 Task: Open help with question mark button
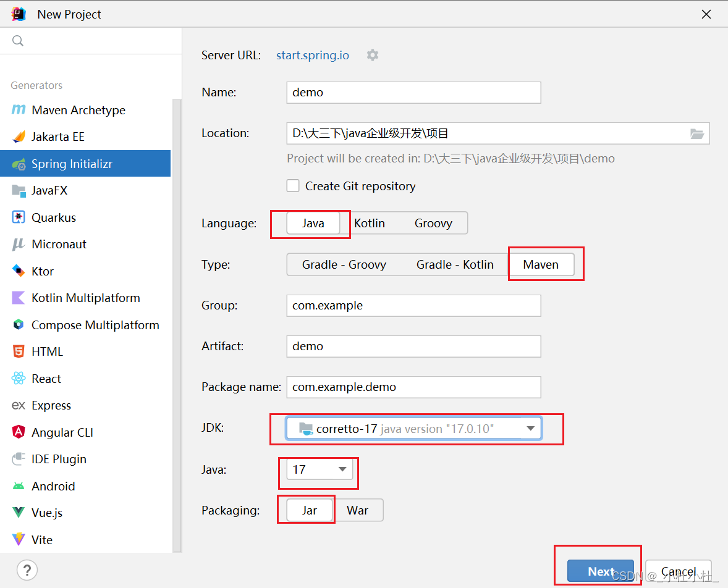27,570
